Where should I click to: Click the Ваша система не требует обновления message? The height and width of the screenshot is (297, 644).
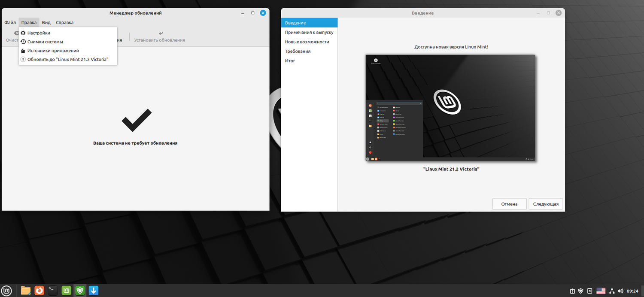135,143
